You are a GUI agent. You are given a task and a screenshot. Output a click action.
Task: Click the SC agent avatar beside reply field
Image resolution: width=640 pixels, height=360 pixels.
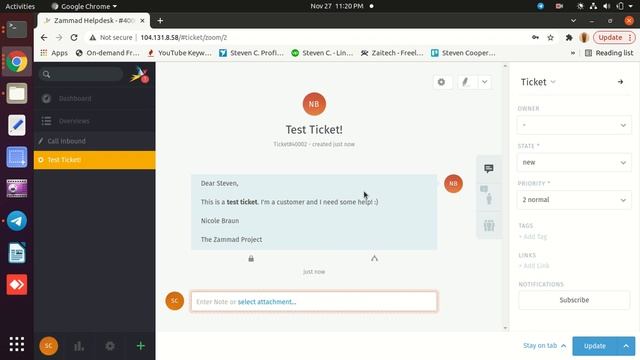(175, 301)
